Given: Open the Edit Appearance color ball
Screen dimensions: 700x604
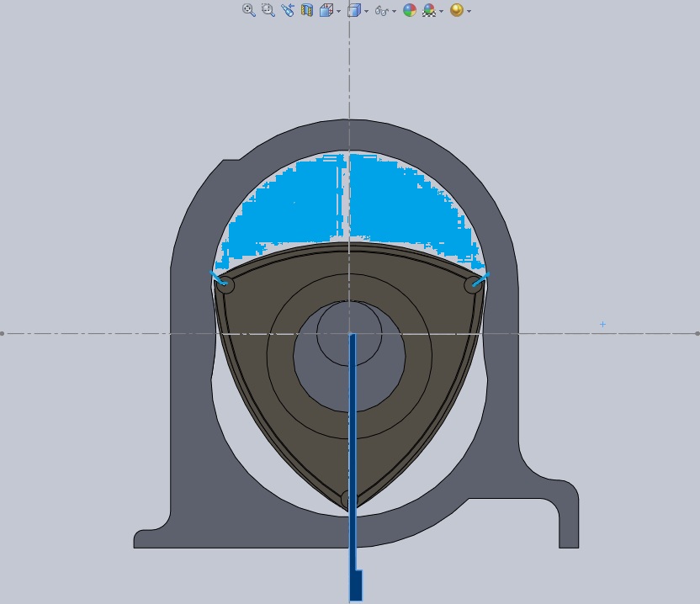Looking at the screenshot, I should click(x=410, y=10).
